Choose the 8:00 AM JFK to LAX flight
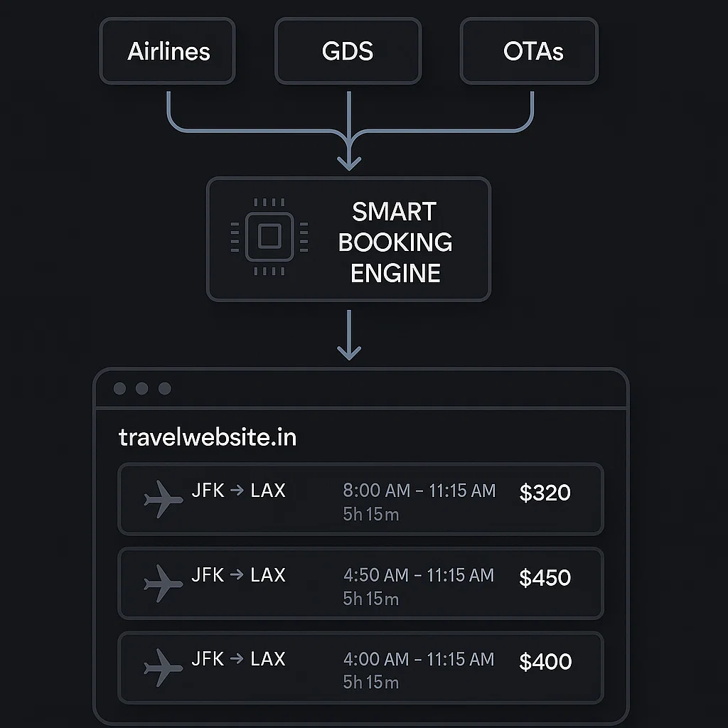Screen dimensions: 728x728 [x=360, y=499]
